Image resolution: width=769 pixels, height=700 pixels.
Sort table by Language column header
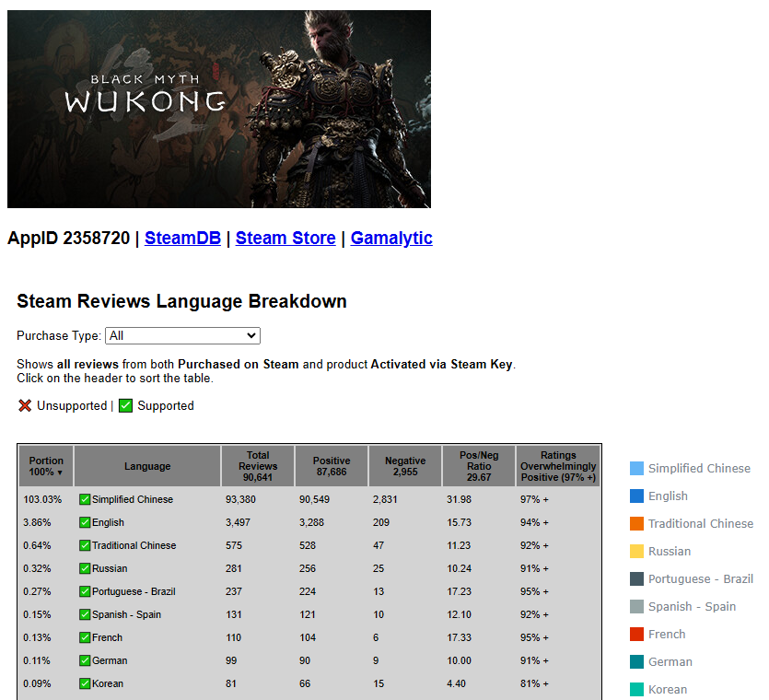147,466
